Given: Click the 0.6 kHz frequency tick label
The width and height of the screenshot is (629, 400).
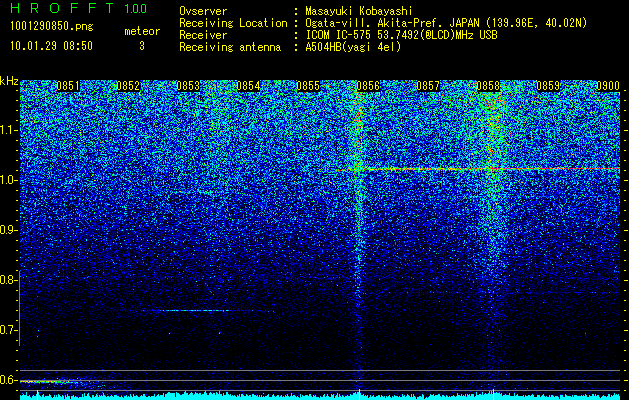Looking at the screenshot, I should coord(8,380).
